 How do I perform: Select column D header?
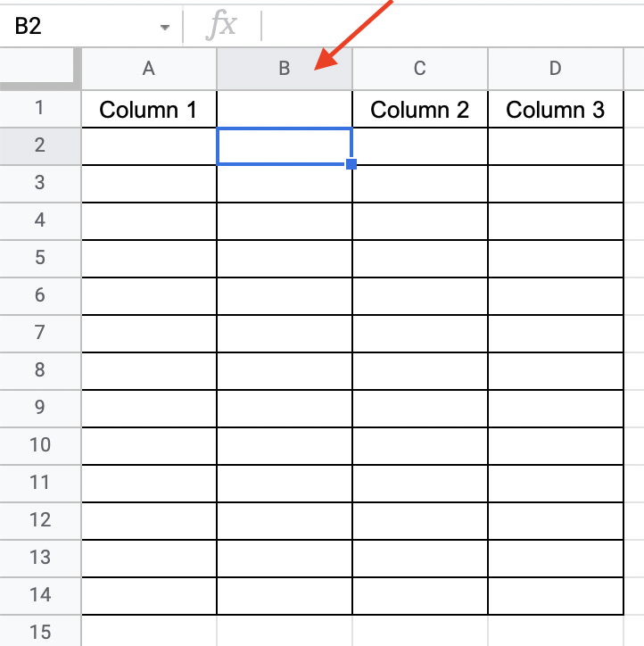pyautogui.click(x=556, y=69)
